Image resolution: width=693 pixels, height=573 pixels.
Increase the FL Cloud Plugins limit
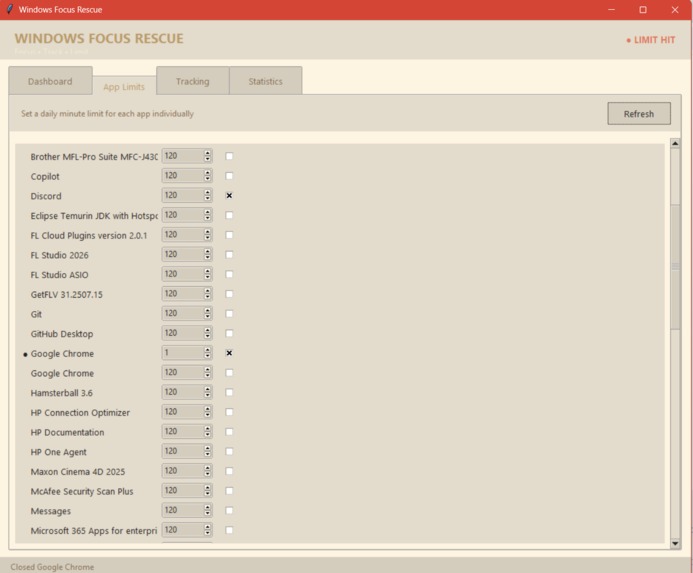coord(207,232)
